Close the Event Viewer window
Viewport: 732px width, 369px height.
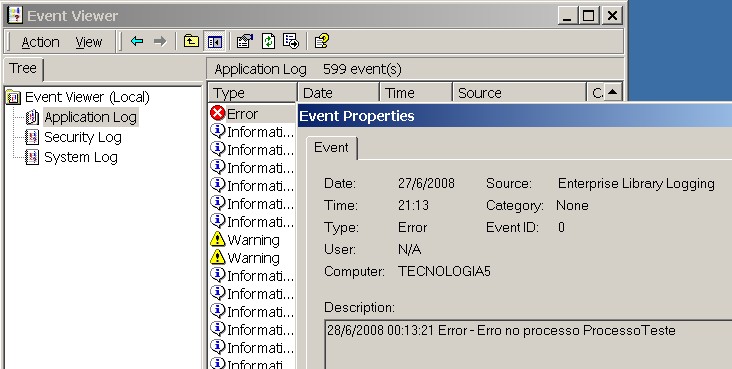coord(612,16)
